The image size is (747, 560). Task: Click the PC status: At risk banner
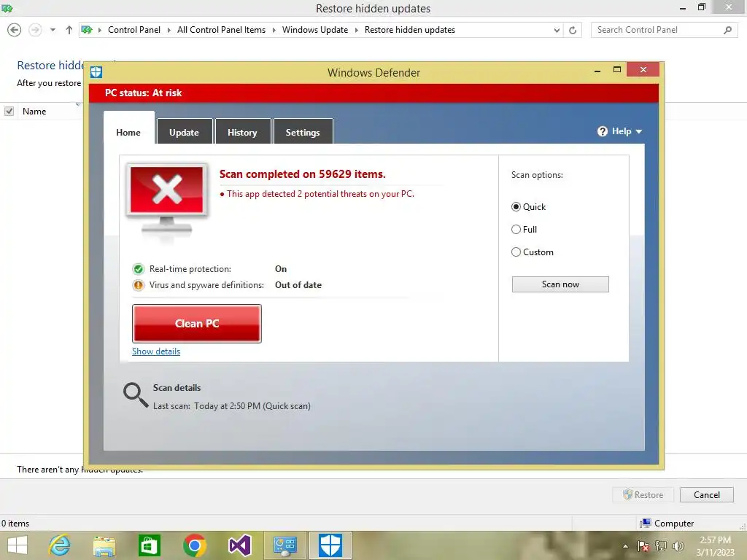tap(374, 93)
